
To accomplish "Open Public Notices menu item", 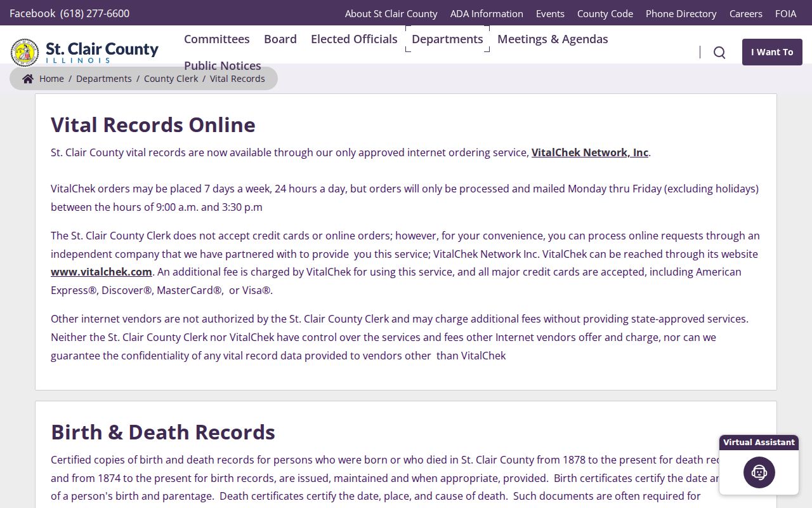I will coord(223,65).
